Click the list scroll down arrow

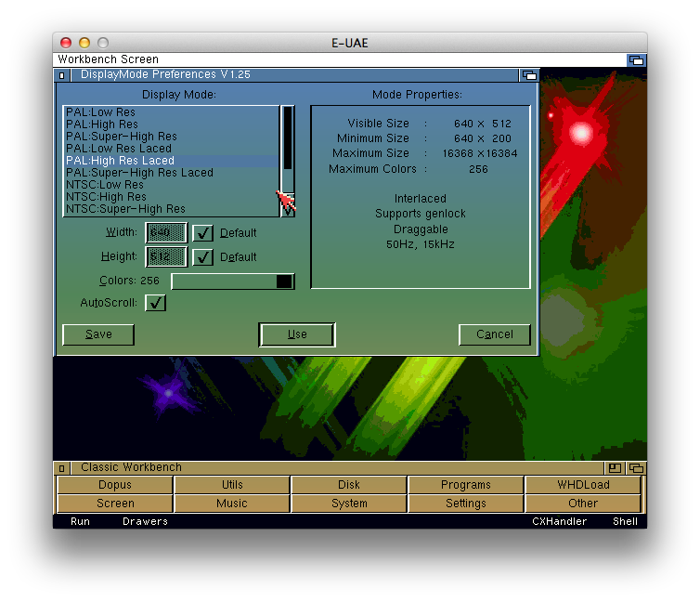click(288, 211)
